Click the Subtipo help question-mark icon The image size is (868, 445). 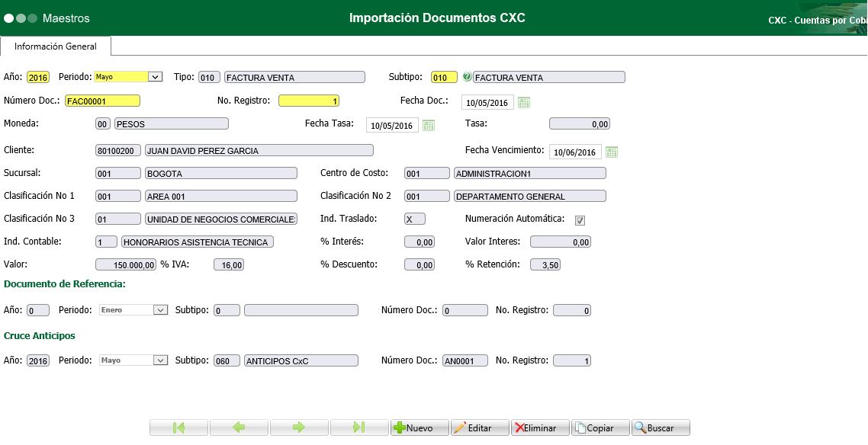(467, 78)
